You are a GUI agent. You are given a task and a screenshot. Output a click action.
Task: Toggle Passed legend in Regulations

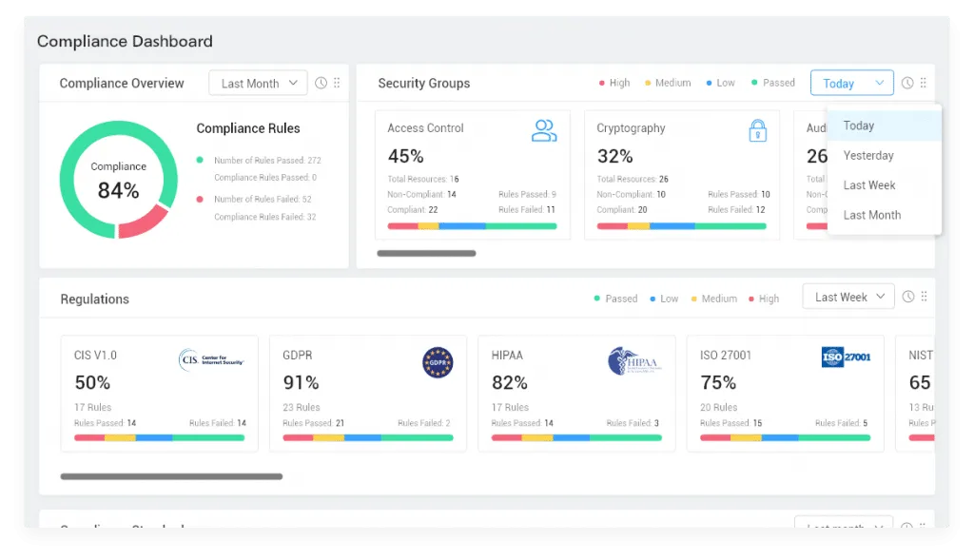[x=615, y=299]
